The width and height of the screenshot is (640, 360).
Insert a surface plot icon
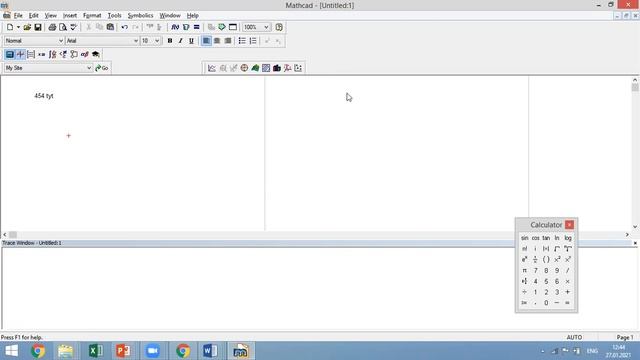255,68
